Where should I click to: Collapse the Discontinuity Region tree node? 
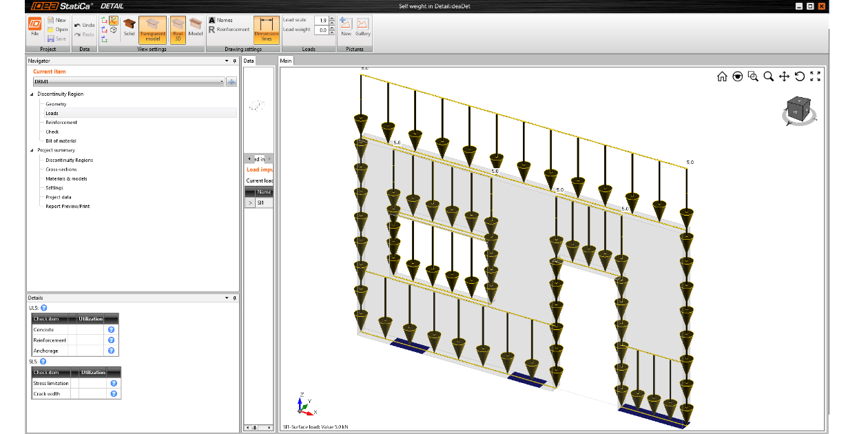click(x=32, y=94)
